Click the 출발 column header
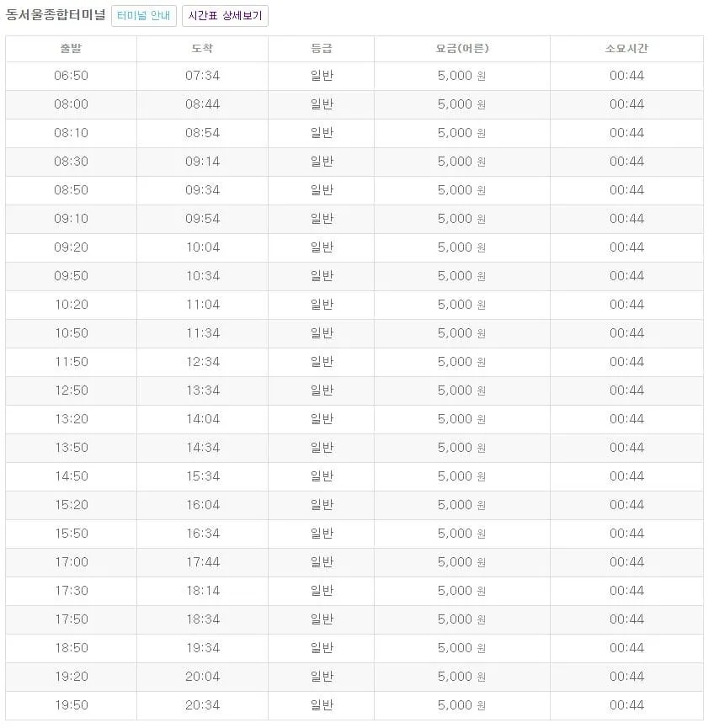 pyautogui.click(x=71, y=48)
